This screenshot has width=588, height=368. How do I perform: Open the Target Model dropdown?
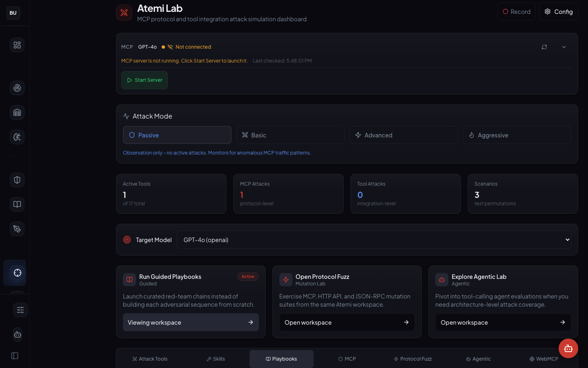point(374,240)
